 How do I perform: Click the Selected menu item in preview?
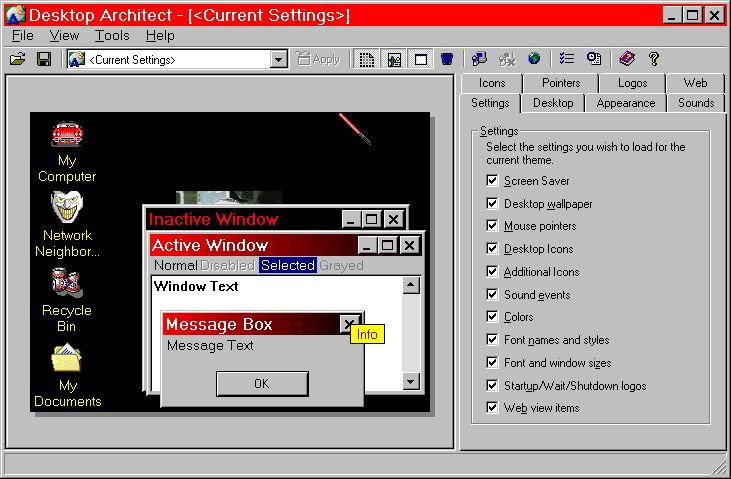pos(288,265)
